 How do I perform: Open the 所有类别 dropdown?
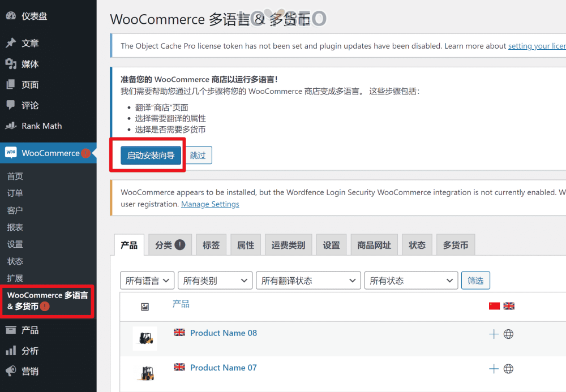tap(215, 281)
